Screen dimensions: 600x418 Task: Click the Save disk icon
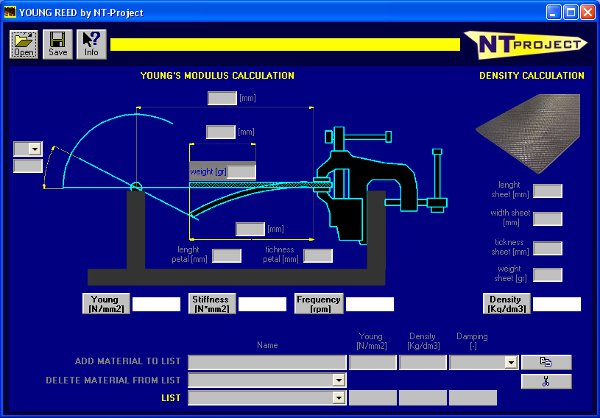[x=58, y=44]
